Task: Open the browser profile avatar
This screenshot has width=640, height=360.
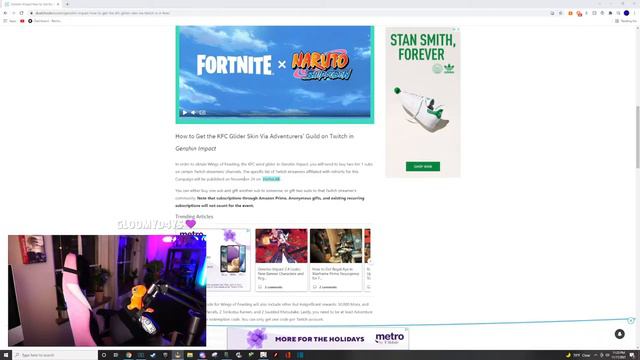Action: coord(627,13)
